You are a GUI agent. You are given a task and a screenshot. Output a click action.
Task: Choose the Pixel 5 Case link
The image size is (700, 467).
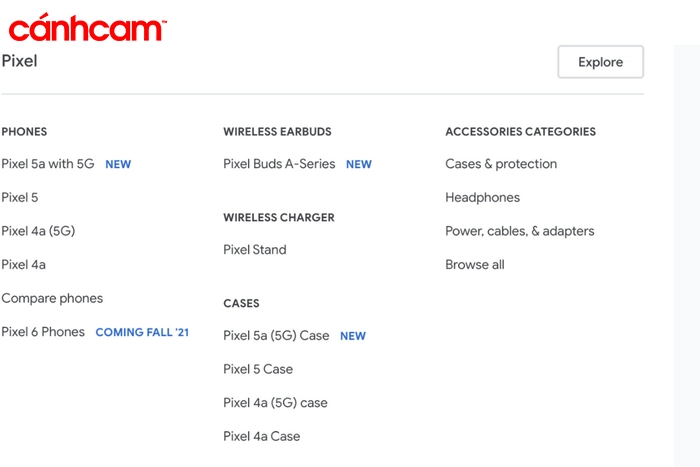pyautogui.click(x=258, y=369)
